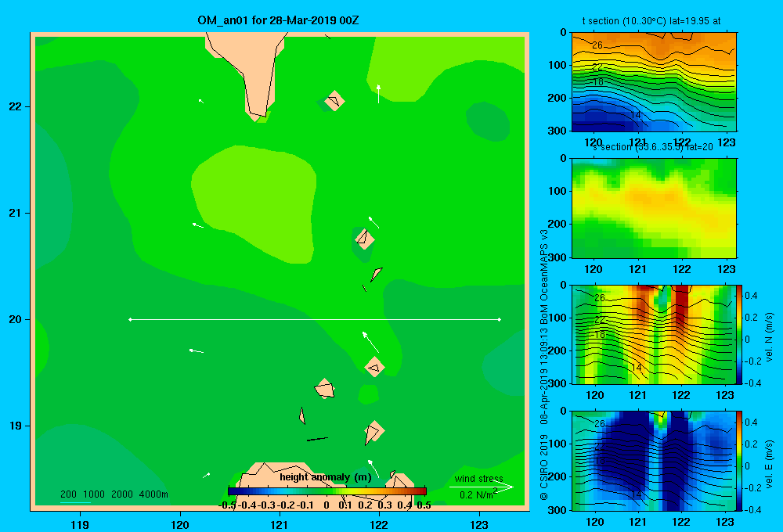Click the long white arrow just below the section line
Image resolution: width=783 pixels, height=532 pixels.
click(370, 342)
